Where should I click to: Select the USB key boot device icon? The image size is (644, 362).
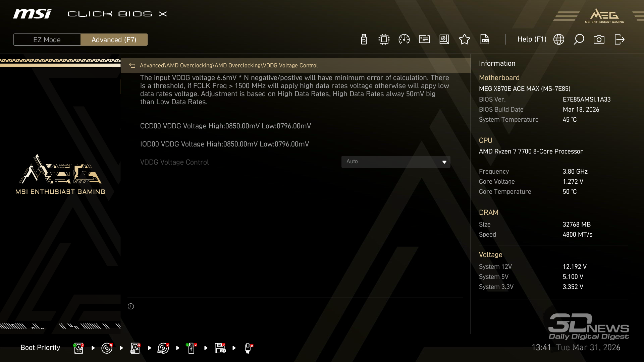tap(192, 348)
